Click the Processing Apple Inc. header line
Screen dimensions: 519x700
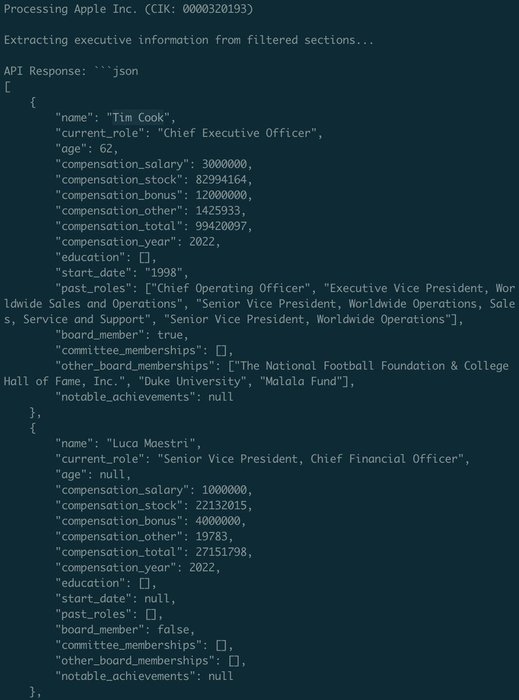pyautogui.click(x=129, y=9)
